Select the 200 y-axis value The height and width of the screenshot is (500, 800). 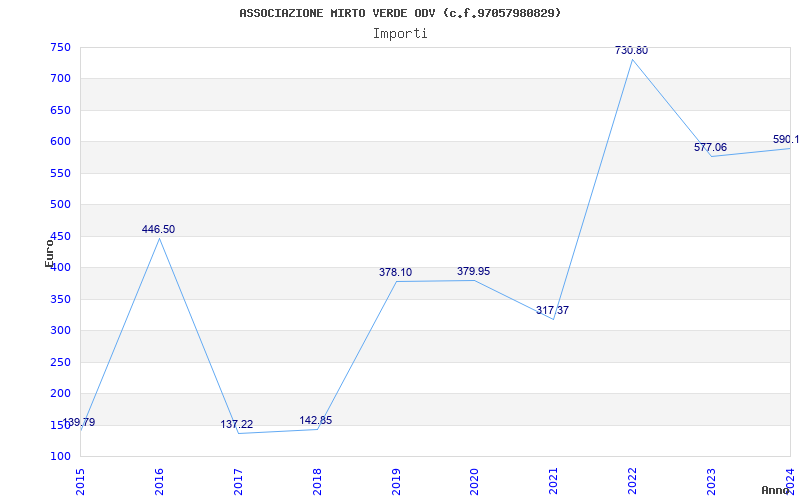pos(60,393)
